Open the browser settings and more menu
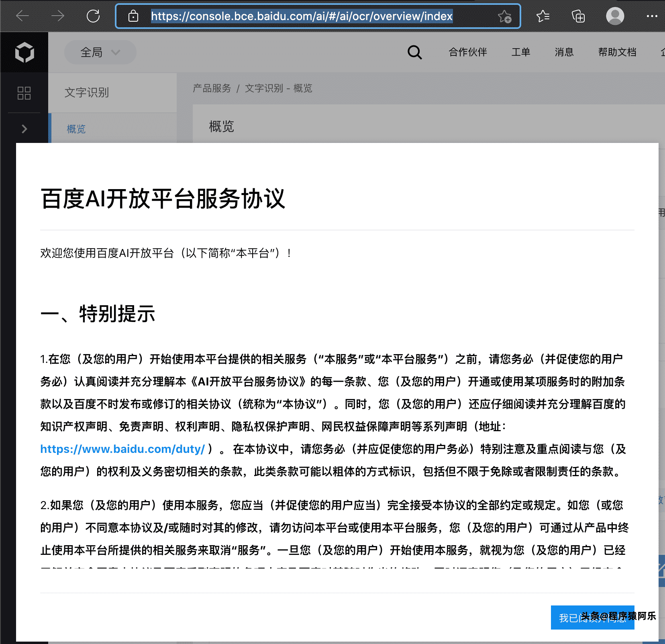Screen dimensions: 665x644 coord(652,16)
